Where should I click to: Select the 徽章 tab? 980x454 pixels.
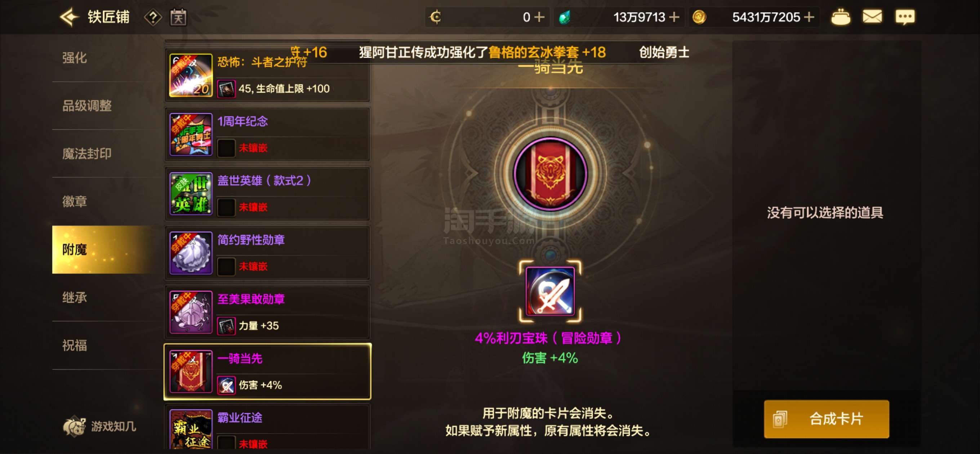click(75, 201)
